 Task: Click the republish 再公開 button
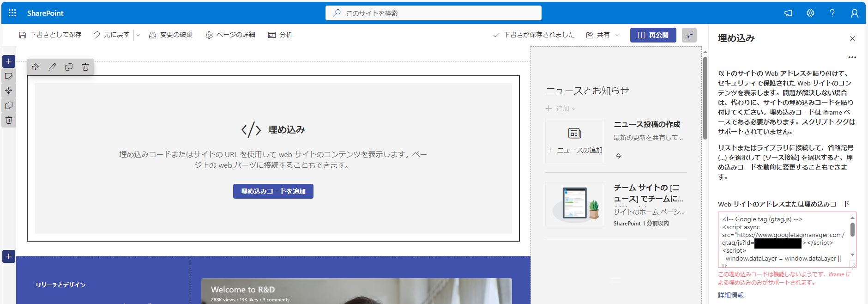tap(653, 35)
